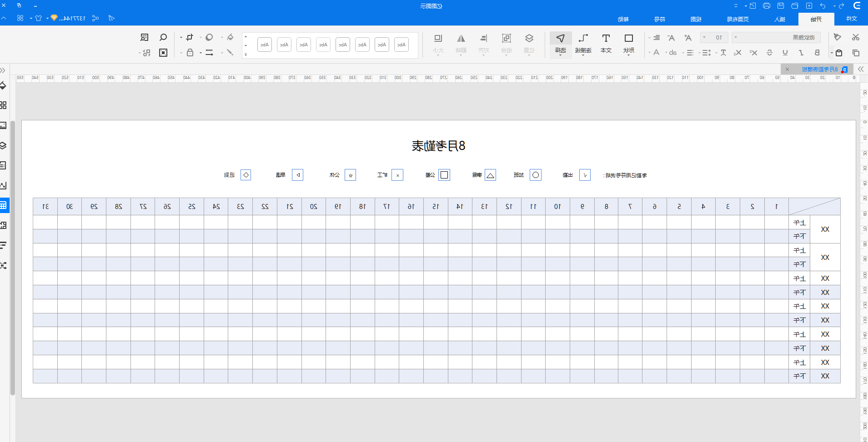Expand the left sidebar panel chevron
The width and height of the screenshot is (868, 442).
point(3,70)
